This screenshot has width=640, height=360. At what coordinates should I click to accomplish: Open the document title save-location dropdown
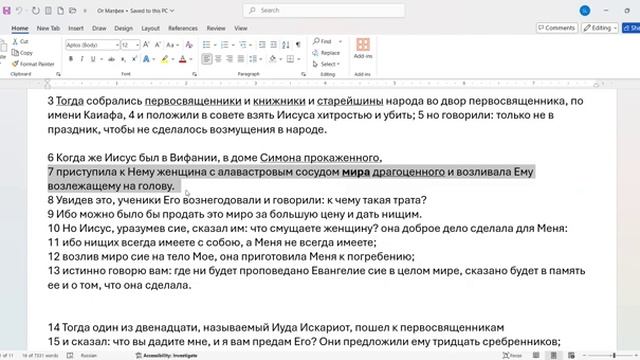(172, 11)
